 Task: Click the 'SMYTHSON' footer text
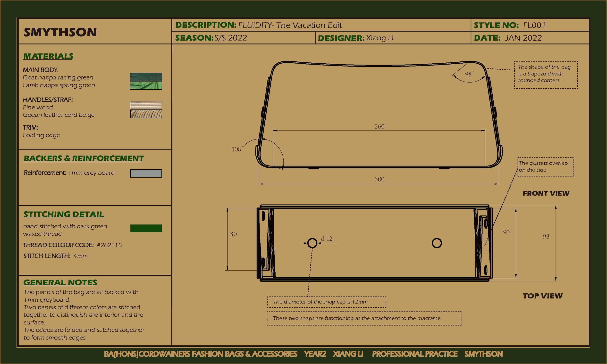pos(483,354)
